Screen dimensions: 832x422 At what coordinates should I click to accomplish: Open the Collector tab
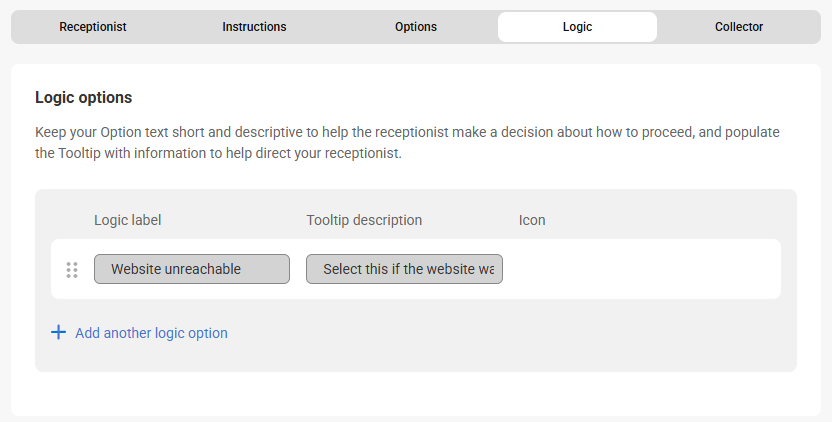click(739, 27)
